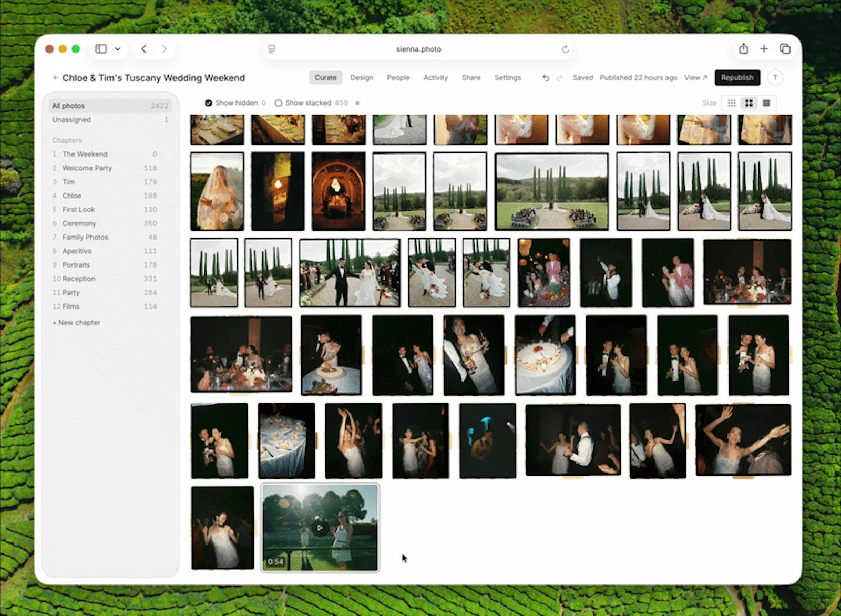This screenshot has height=616, width=841.
Task: Click the Published 22 hours ago text
Action: [638, 77]
